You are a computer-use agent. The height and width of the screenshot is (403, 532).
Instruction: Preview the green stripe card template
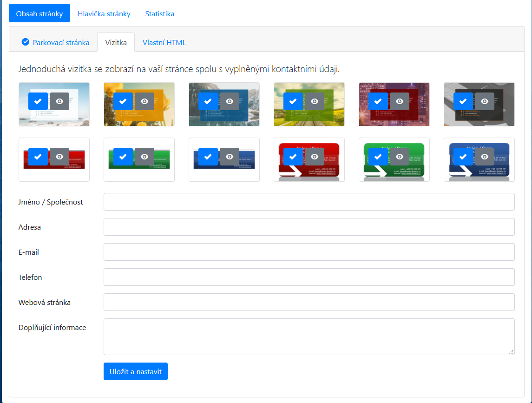[x=144, y=157]
